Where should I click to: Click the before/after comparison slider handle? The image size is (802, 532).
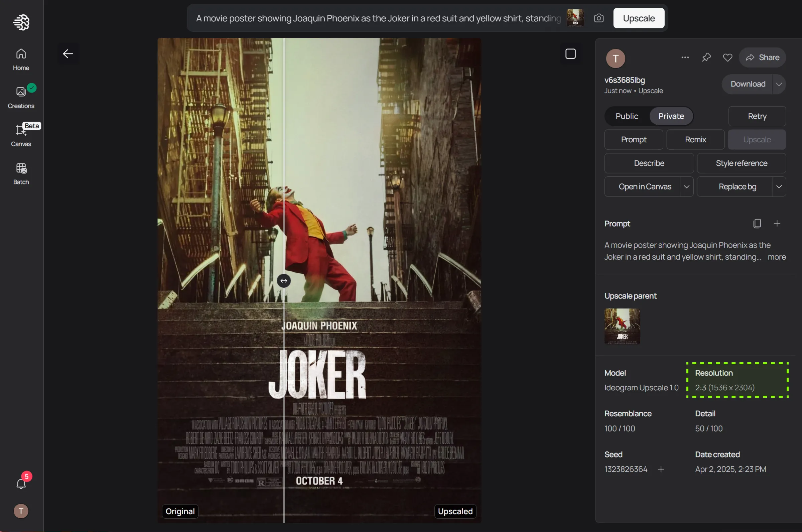(284, 281)
